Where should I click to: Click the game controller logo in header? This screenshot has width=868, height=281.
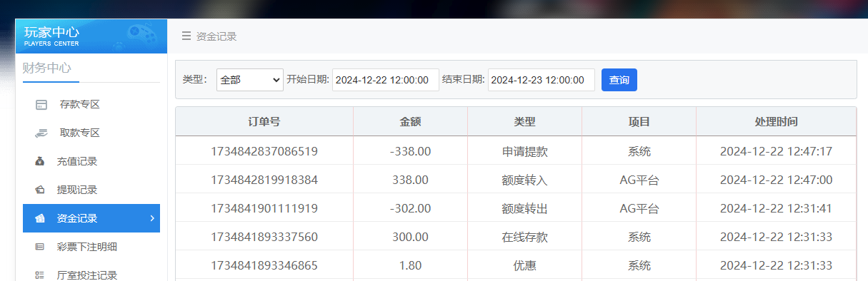[x=141, y=34]
